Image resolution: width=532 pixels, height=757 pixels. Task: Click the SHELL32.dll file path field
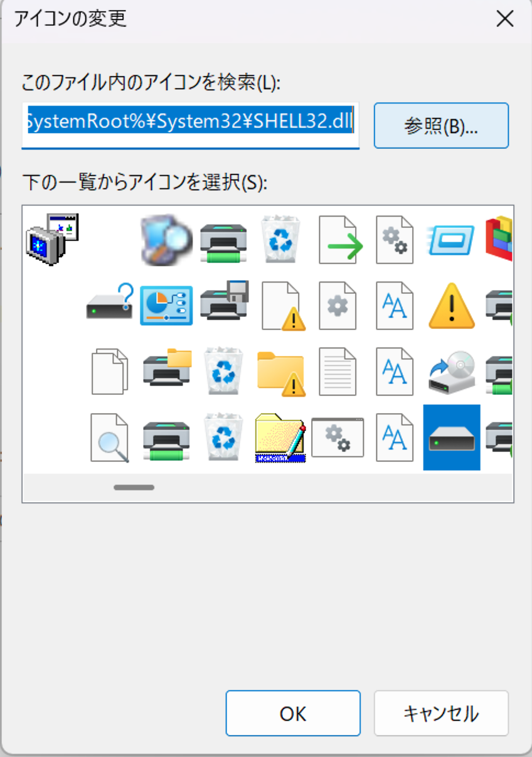(190, 124)
